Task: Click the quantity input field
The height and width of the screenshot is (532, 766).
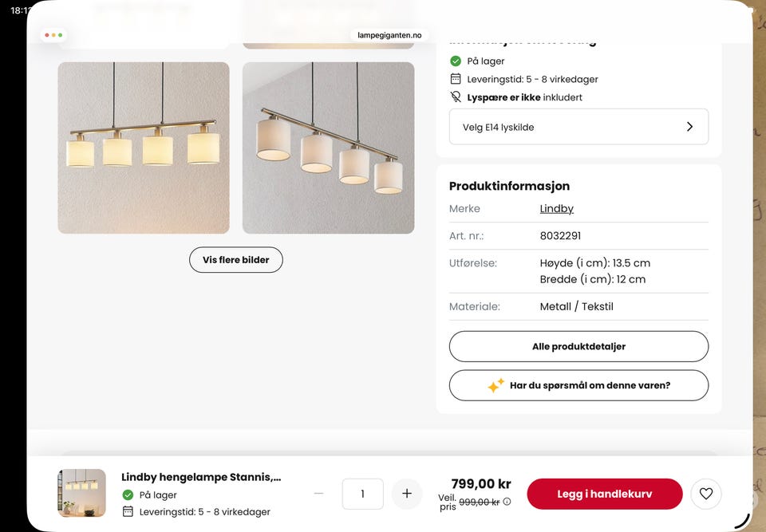Action: click(x=362, y=494)
